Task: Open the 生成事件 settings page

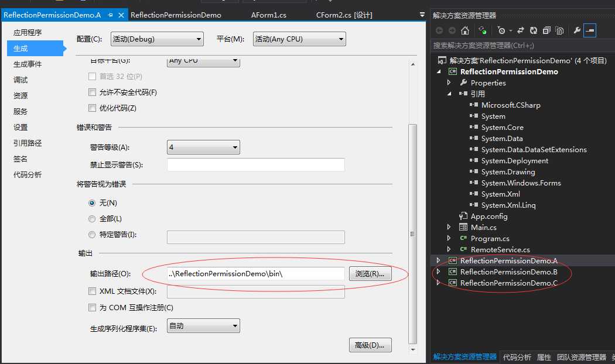Action: click(x=28, y=64)
